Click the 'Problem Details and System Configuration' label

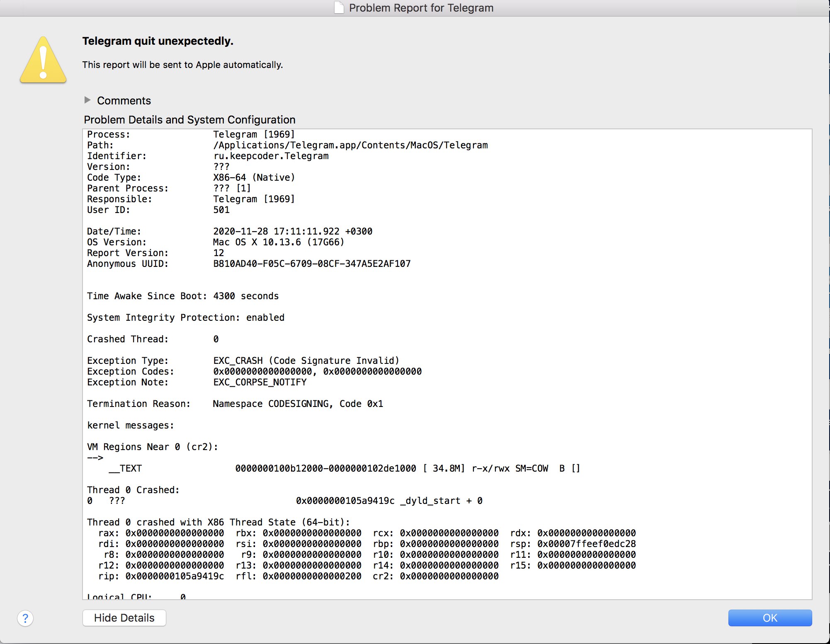(x=189, y=120)
